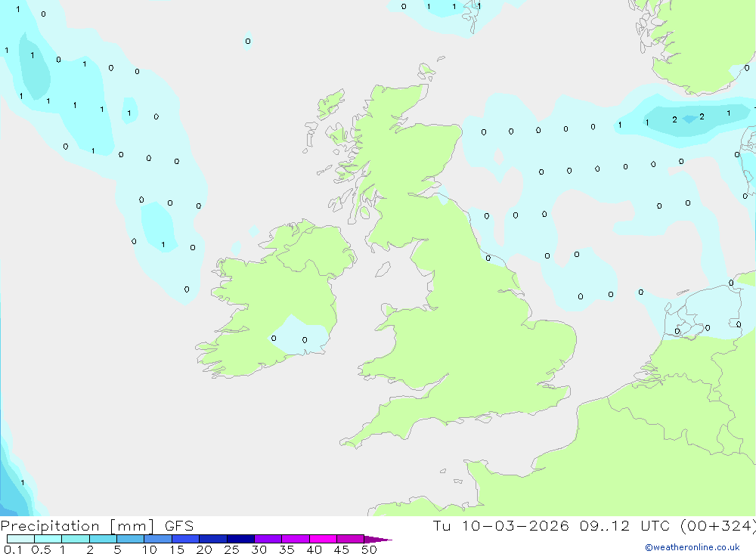Click the legend tick label '15'
Image resolution: width=756 pixels, height=554 pixels.
tap(177, 549)
